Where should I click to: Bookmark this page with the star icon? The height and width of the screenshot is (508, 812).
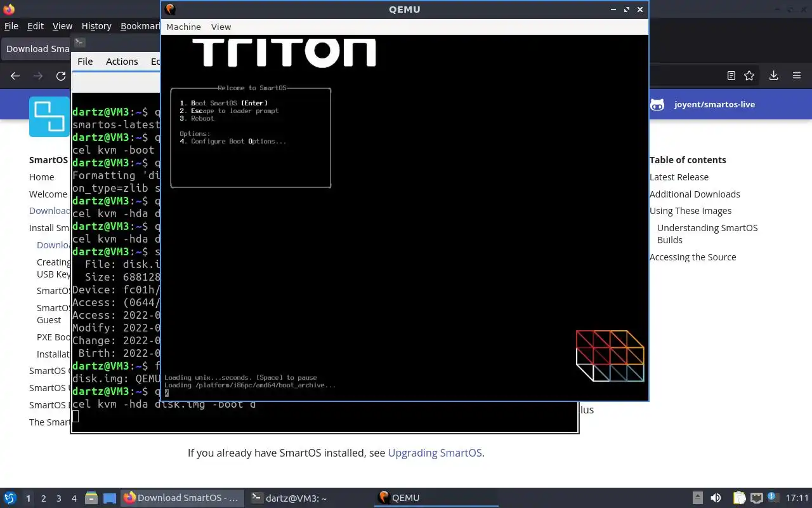749,76
